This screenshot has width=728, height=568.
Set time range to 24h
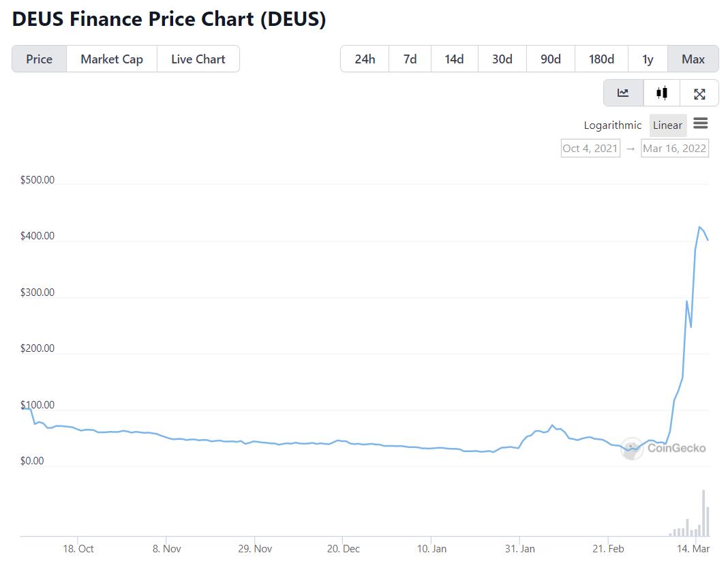[x=365, y=59]
